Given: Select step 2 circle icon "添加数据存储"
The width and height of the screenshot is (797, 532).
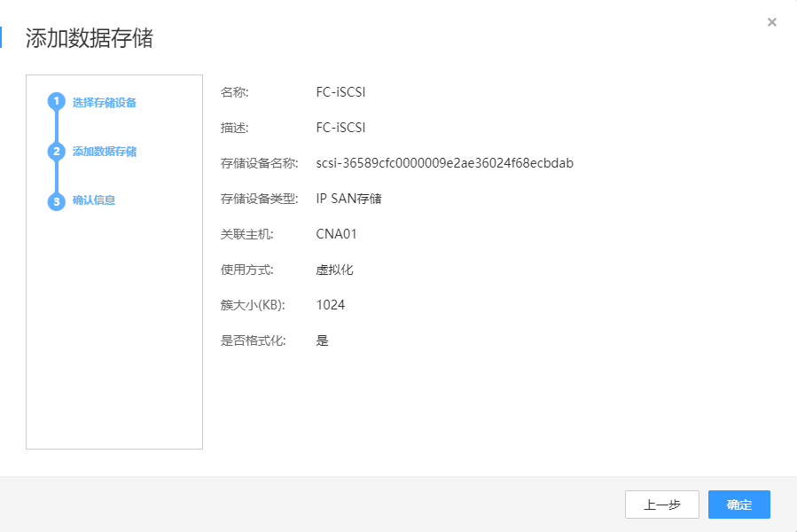Looking at the screenshot, I should pos(55,151).
